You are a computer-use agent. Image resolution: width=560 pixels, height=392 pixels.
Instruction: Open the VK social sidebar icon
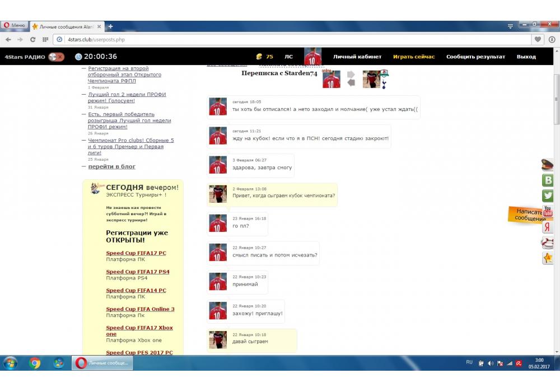click(548, 180)
